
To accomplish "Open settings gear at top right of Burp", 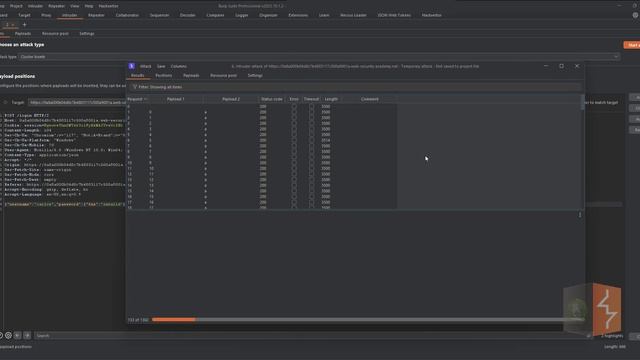I will coord(636,15).
